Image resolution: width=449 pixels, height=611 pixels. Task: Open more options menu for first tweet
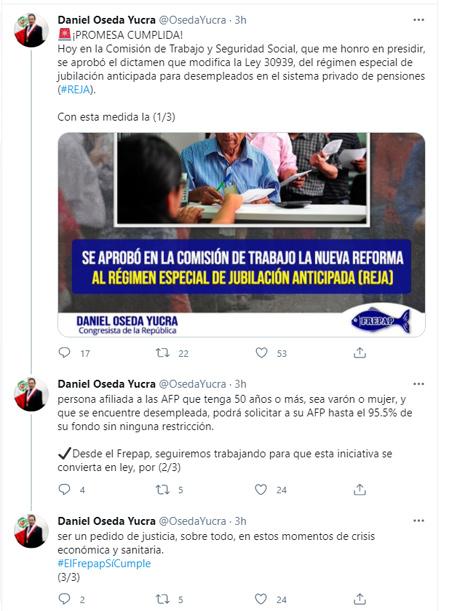click(x=418, y=20)
